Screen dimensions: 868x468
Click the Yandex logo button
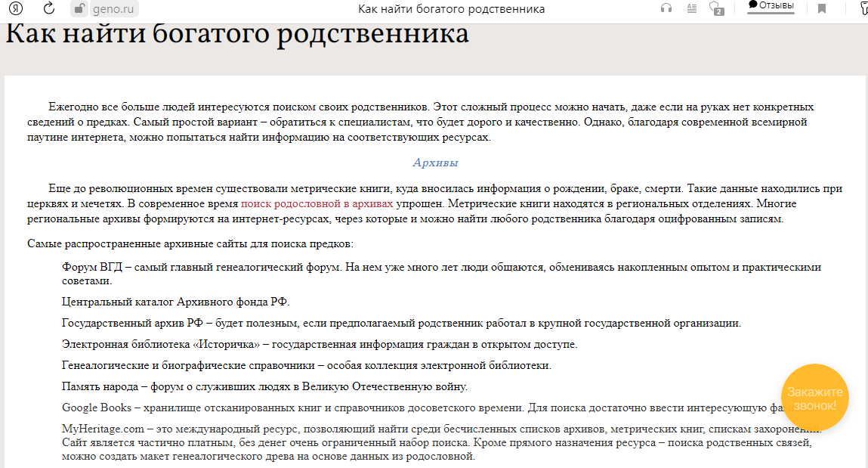click(16, 8)
